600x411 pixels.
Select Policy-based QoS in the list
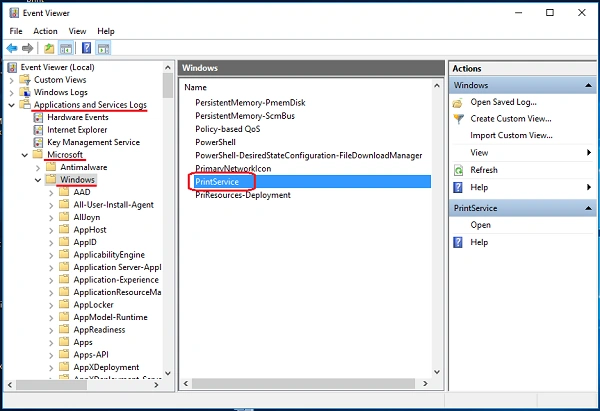pos(228,129)
